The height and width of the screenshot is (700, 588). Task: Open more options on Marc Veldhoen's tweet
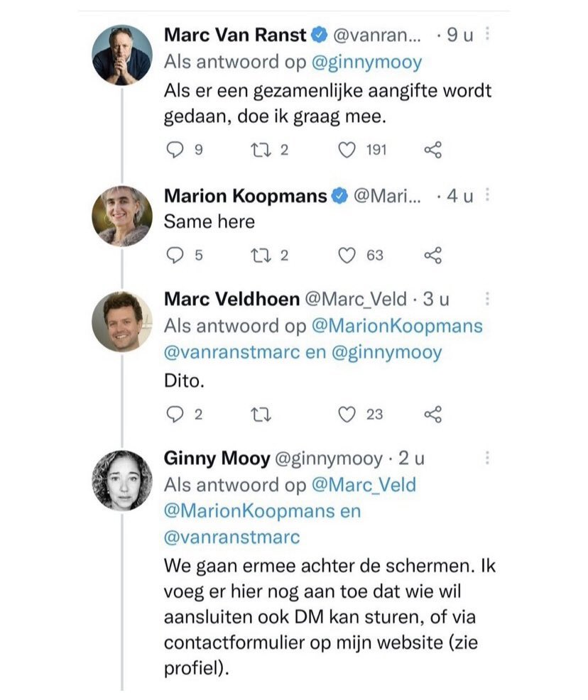(x=487, y=298)
